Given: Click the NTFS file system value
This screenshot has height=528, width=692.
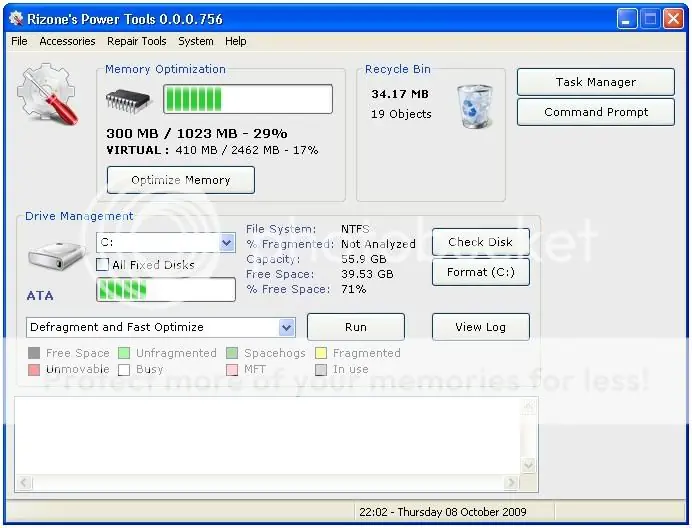Looking at the screenshot, I should point(355,229).
